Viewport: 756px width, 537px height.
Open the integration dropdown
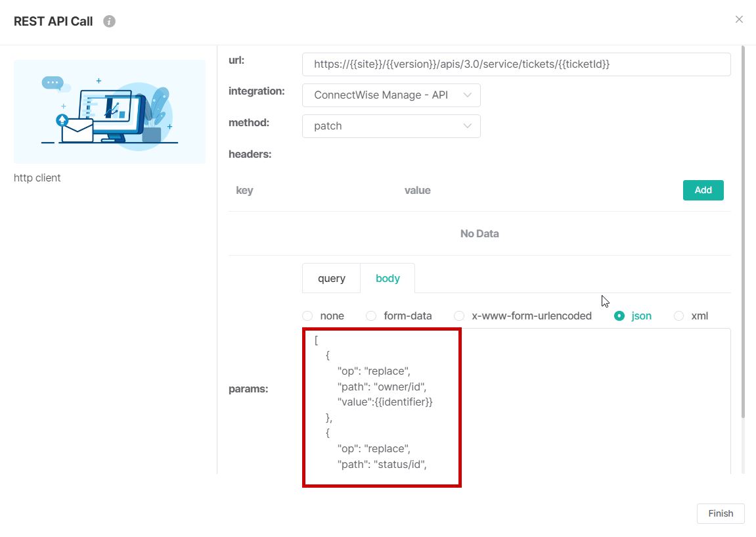pos(391,95)
